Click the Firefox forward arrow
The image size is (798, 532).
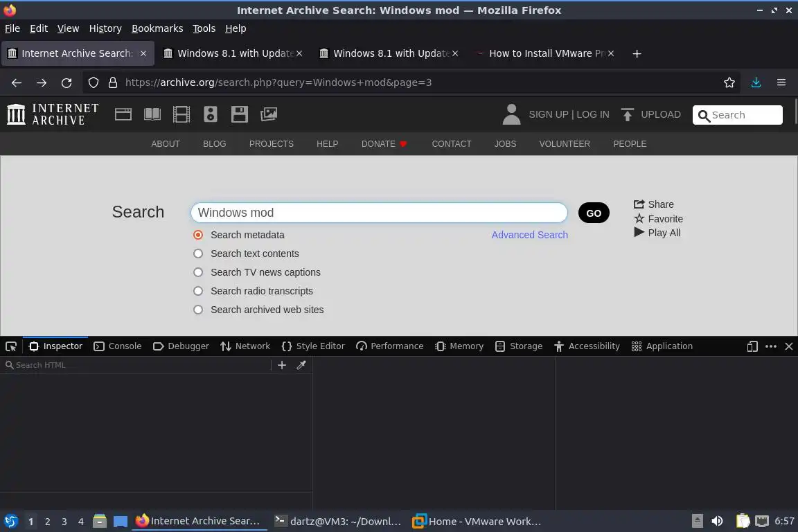[x=42, y=82]
